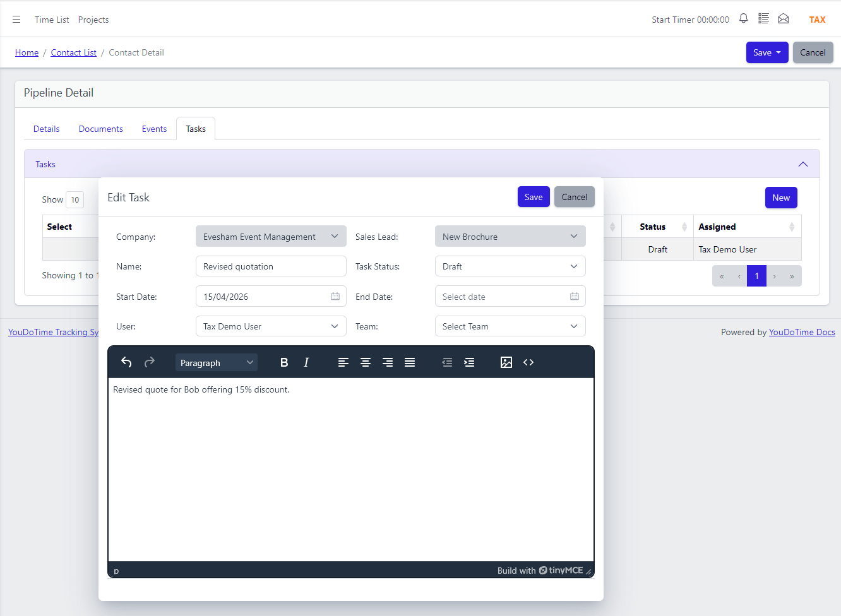Sort by Status column

[657, 227]
